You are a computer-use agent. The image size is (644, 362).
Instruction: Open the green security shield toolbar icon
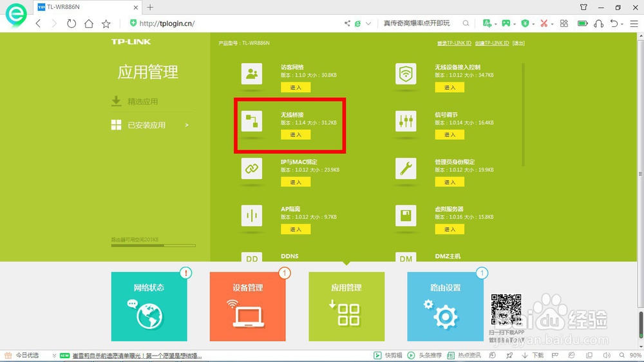pyautogui.click(x=525, y=23)
